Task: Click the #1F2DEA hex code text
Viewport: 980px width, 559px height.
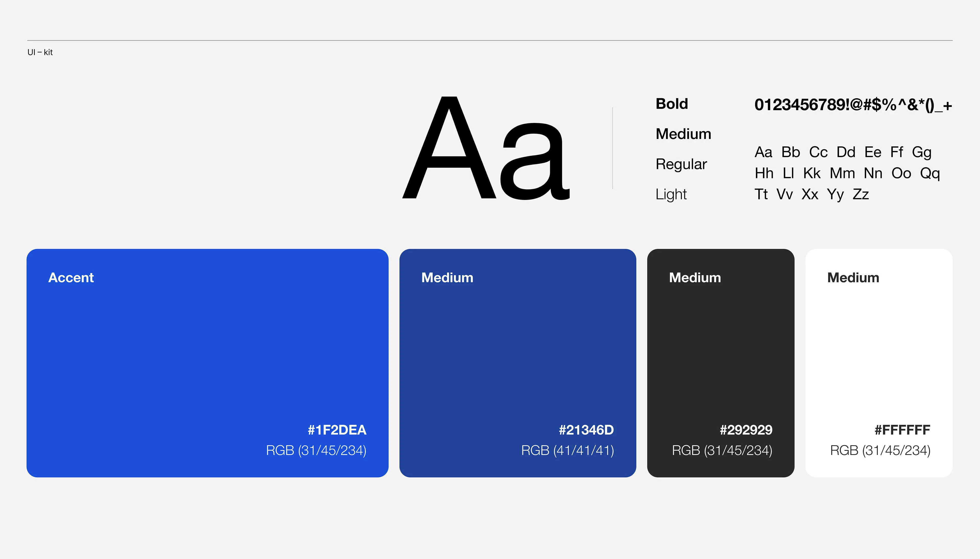Action: (337, 430)
